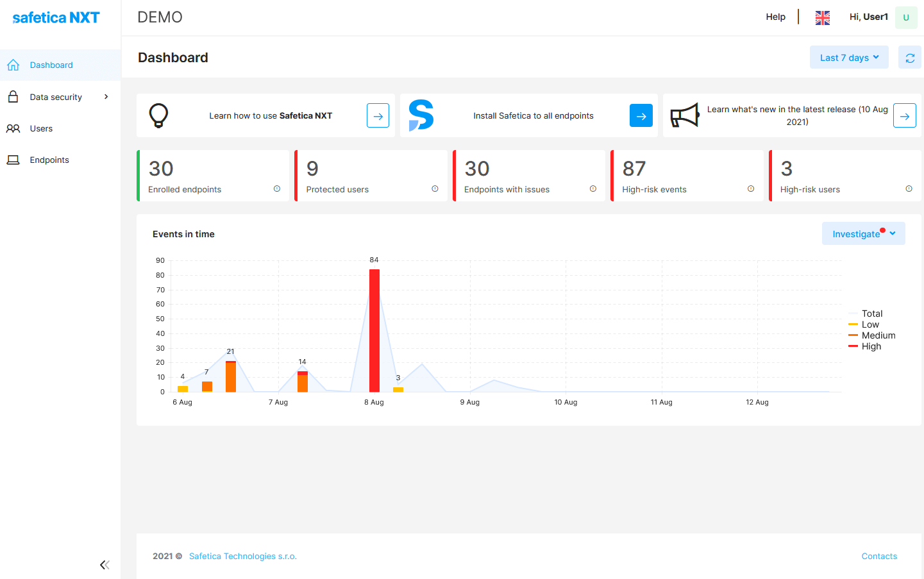
Task: Open Install Safetica to all endpoints arrow
Action: coord(641,116)
